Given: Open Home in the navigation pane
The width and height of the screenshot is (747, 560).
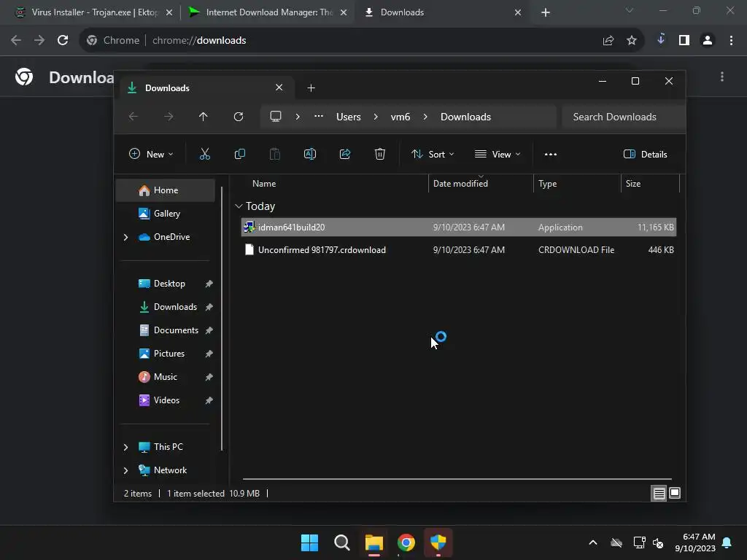Looking at the screenshot, I should tap(166, 190).
